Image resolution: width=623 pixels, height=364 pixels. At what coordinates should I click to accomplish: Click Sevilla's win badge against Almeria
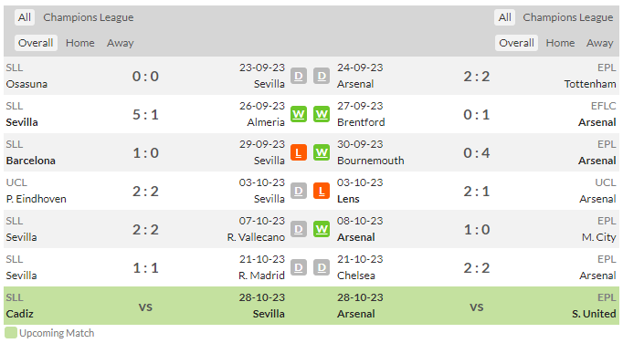click(299, 114)
